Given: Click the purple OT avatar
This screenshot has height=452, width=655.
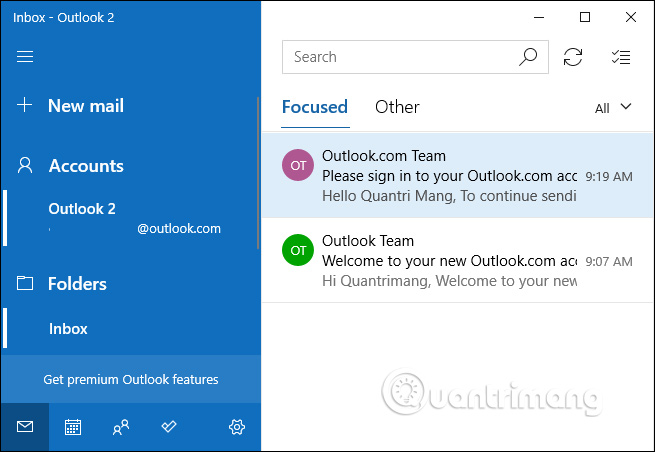Looking at the screenshot, I should (298, 165).
